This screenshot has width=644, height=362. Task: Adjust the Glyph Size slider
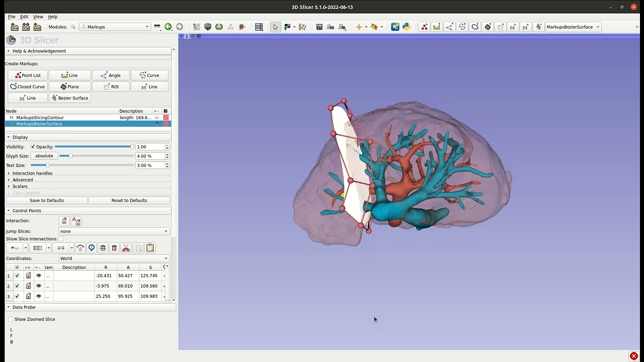tap(96, 156)
